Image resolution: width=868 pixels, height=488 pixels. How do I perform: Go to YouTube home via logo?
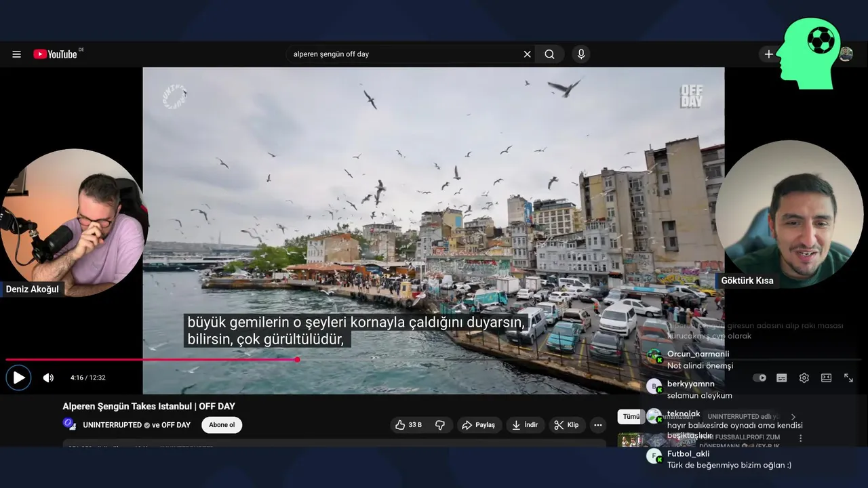pos(56,54)
